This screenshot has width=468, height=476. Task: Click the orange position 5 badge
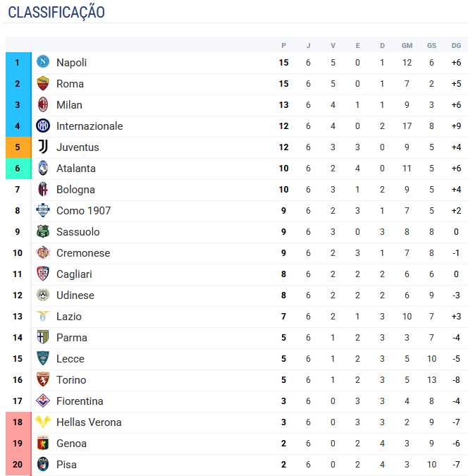(x=18, y=147)
